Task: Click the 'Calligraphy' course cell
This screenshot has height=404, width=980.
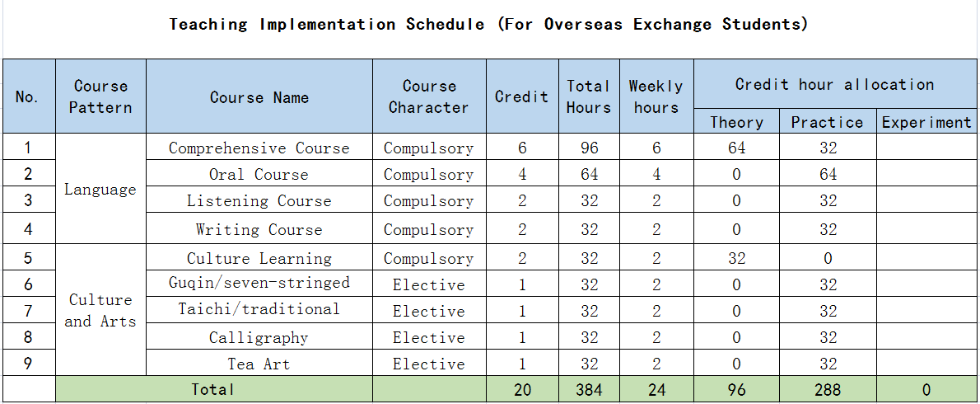Action: pos(259,337)
